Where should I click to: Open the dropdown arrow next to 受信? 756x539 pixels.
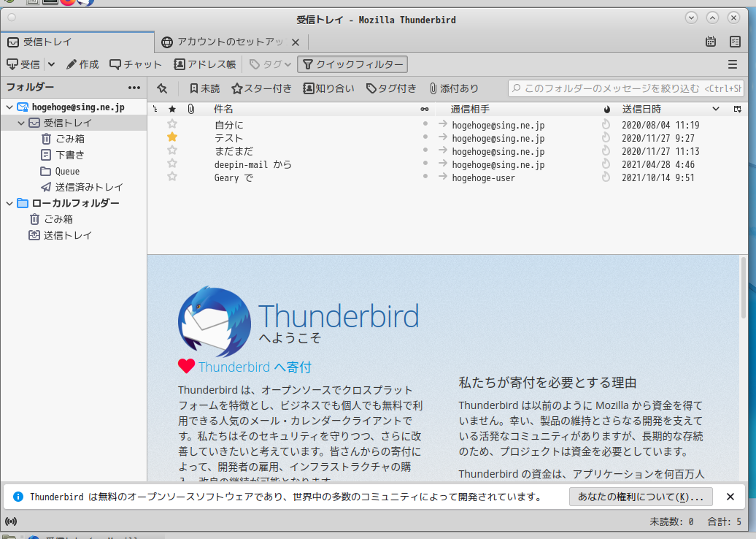(52, 64)
